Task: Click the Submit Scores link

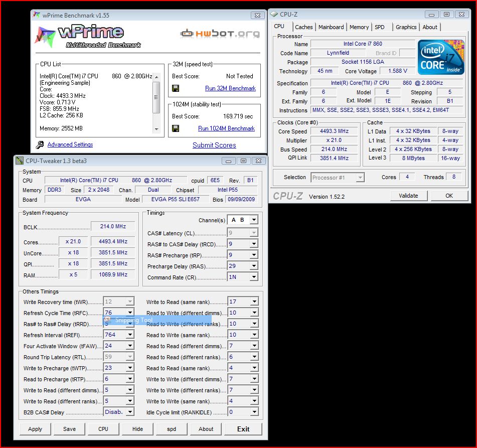Action: (x=214, y=145)
